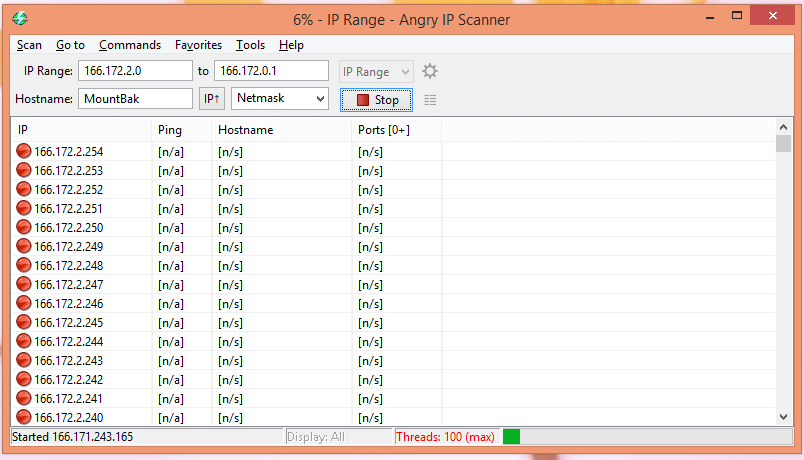Open the Scan menu
Screen dimensions: 804x460
(x=29, y=45)
